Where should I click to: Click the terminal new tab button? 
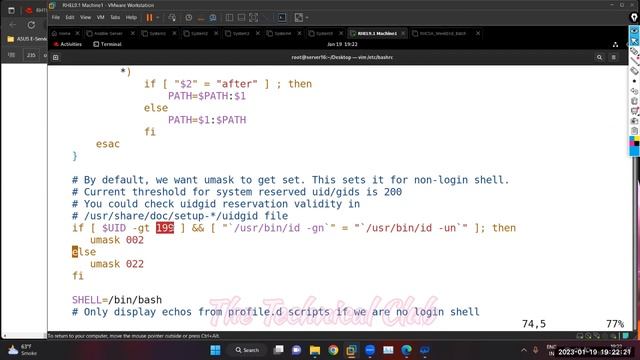pyautogui.click(x=56, y=58)
